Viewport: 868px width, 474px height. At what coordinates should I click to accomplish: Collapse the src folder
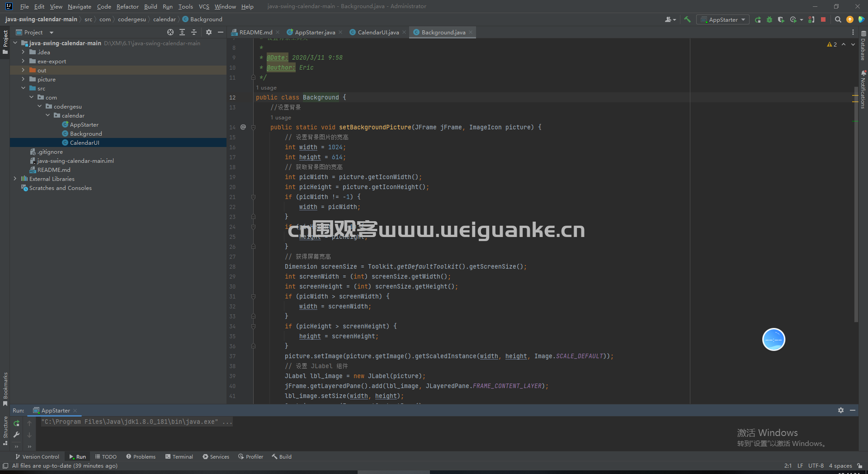(23, 88)
